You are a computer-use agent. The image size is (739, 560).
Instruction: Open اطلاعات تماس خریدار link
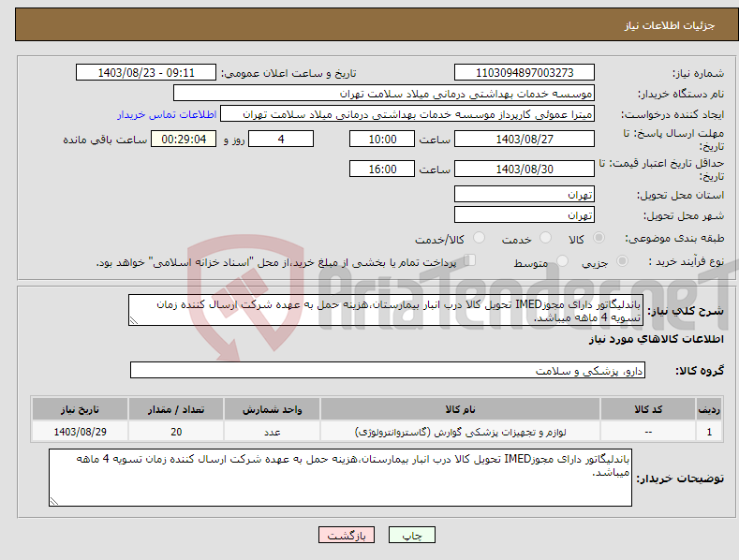(167, 114)
